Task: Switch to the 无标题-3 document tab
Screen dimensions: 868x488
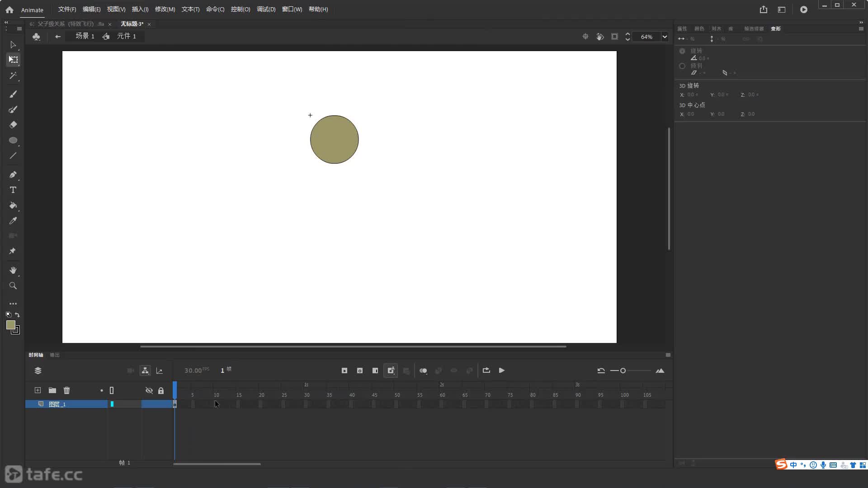Action: [132, 24]
